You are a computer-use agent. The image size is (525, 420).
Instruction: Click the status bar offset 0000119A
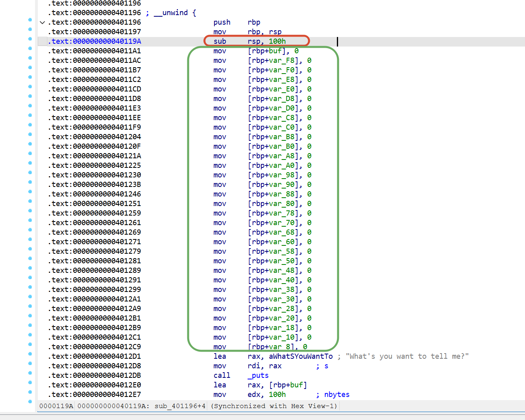point(56,406)
